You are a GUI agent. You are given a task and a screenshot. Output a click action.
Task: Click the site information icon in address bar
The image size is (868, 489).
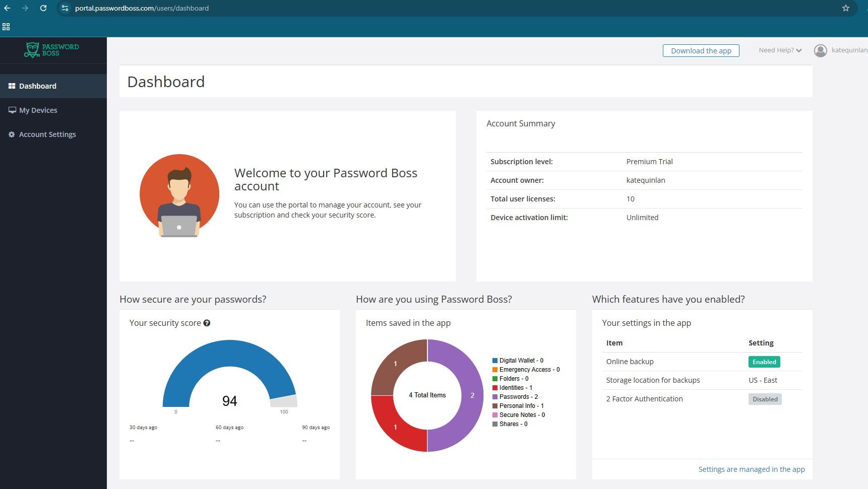(x=65, y=8)
